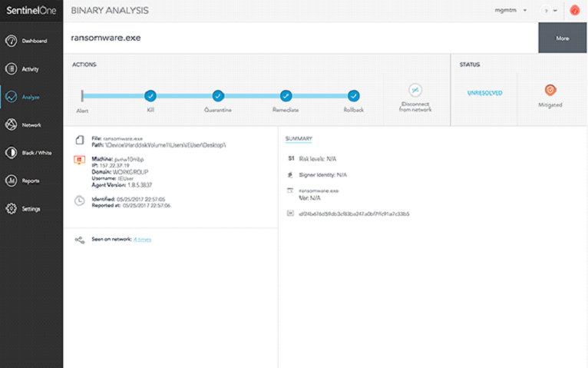Click the S1 risk levels icon
This screenshot has height=368, width=588.
(x=291, y=159)
